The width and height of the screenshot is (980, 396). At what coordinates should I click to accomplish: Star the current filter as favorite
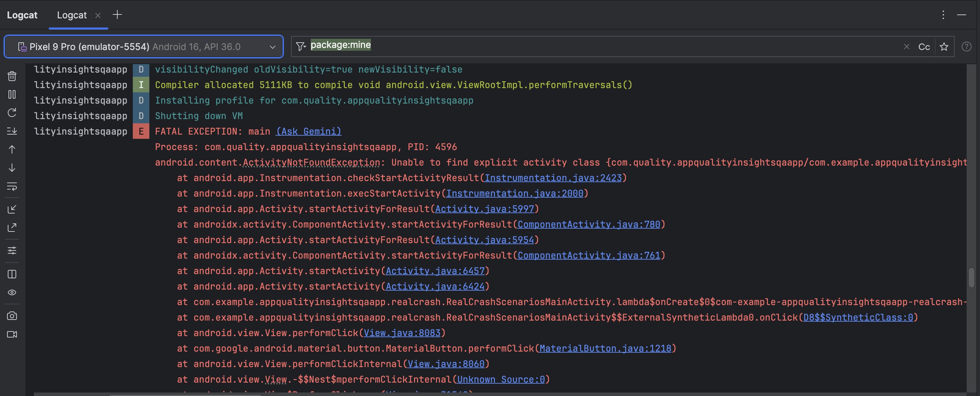pos(944,47)
